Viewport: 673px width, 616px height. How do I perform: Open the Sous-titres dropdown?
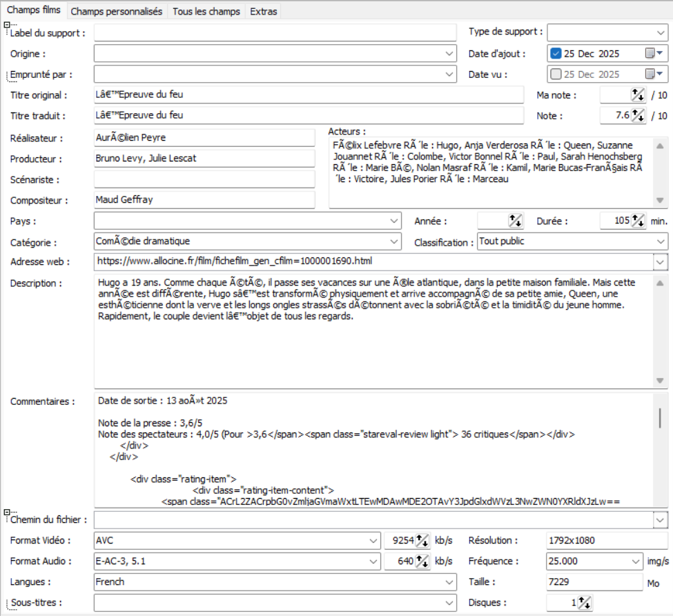(x=449, y=603)
